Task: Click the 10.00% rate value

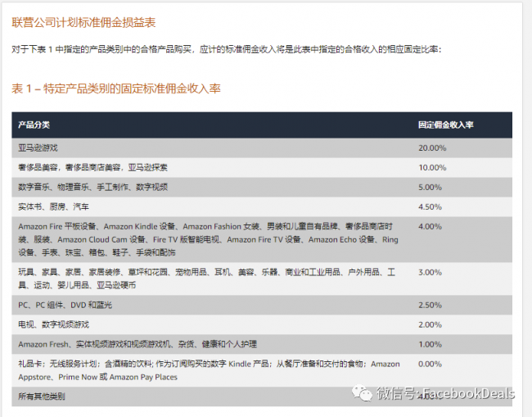Action: coord(432,167)
